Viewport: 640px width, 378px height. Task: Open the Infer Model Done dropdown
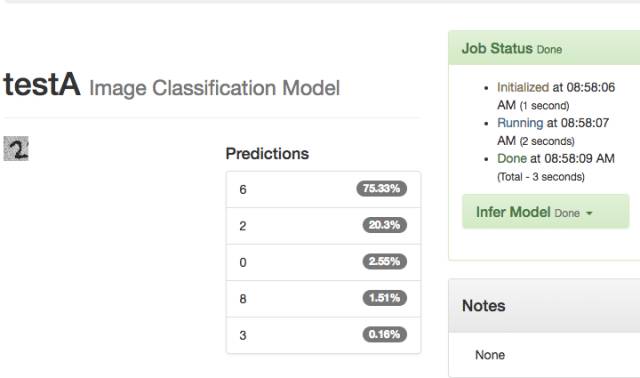click(x=545, y=212)
